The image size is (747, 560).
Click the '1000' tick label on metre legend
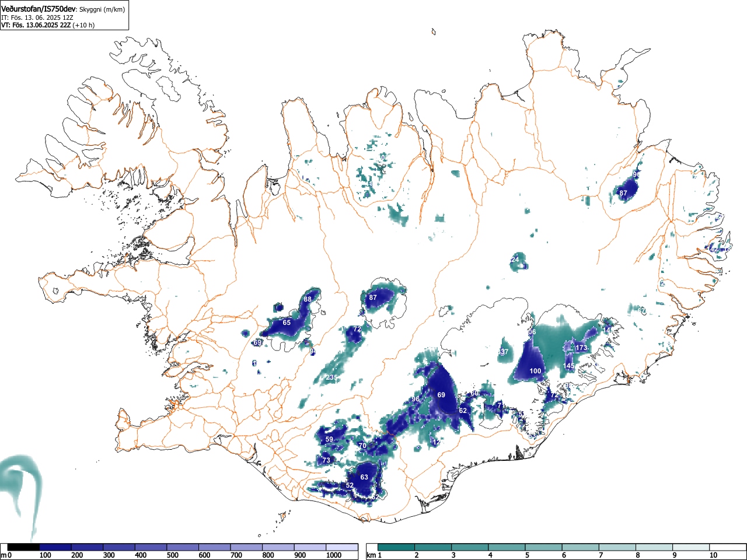click(334, 555)
